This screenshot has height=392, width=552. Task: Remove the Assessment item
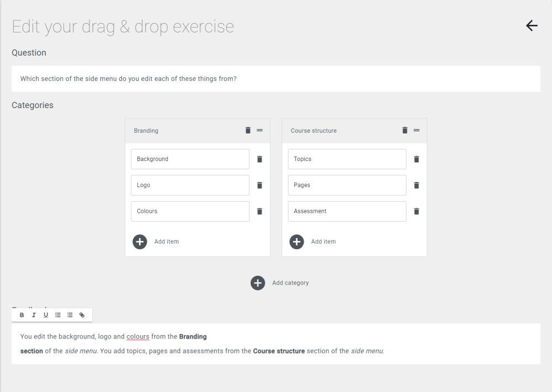tap(416, 211)
